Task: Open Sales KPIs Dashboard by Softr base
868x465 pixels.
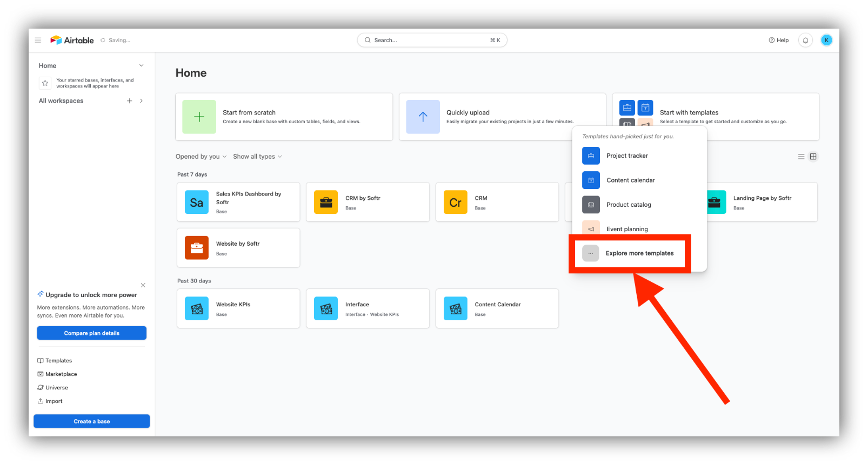Action: [238, 202]
